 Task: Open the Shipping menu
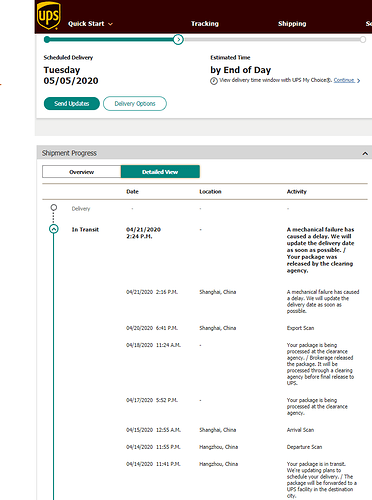[x=292, y=24]
